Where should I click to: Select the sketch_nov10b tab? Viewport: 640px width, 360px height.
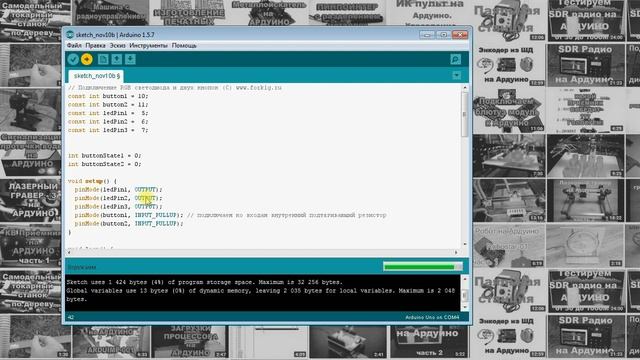click(96, 76)
